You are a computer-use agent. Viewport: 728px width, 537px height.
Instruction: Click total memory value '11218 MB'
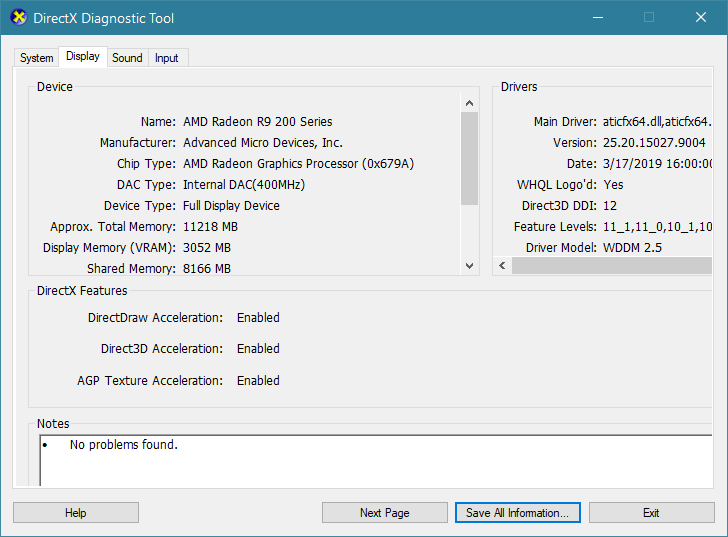pos(210,226)
